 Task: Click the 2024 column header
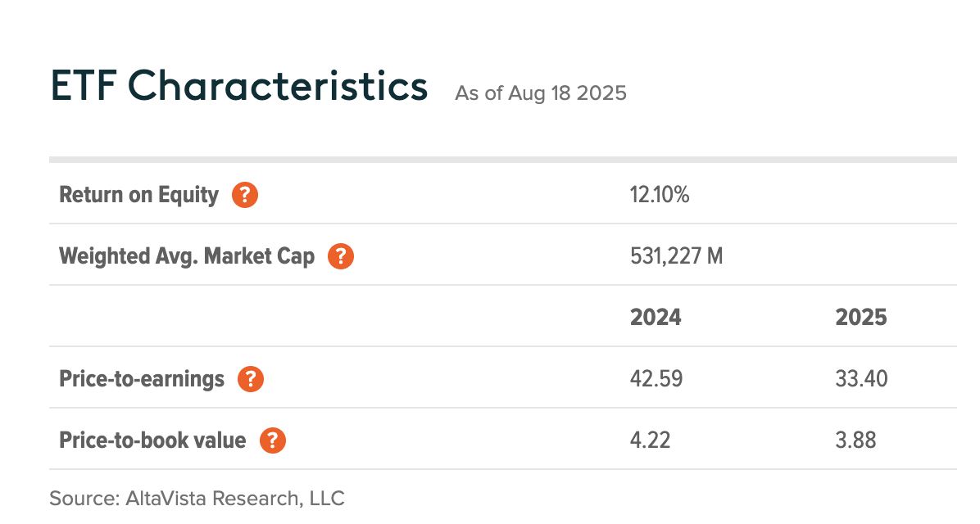pos(656,318)
